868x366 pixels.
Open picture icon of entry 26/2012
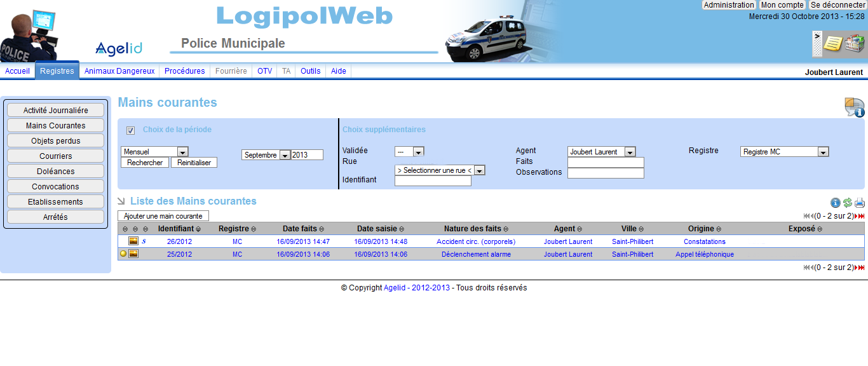(x=133, y=241)
